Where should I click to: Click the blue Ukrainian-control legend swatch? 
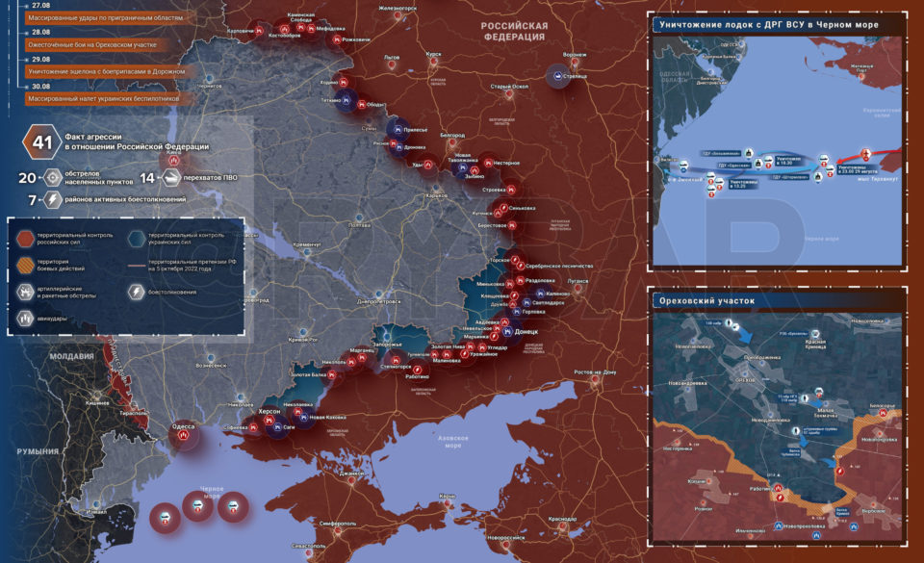point(137,239)
